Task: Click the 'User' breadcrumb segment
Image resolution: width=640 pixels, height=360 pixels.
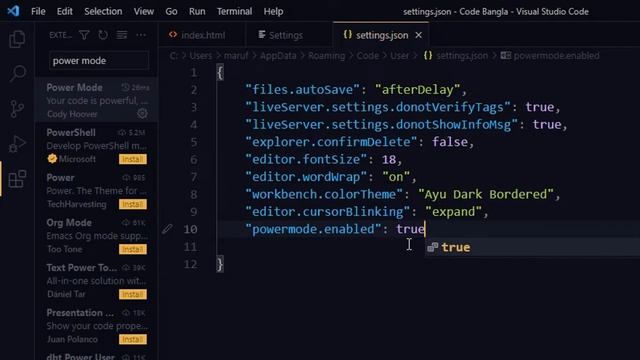Action: (399, 56)
